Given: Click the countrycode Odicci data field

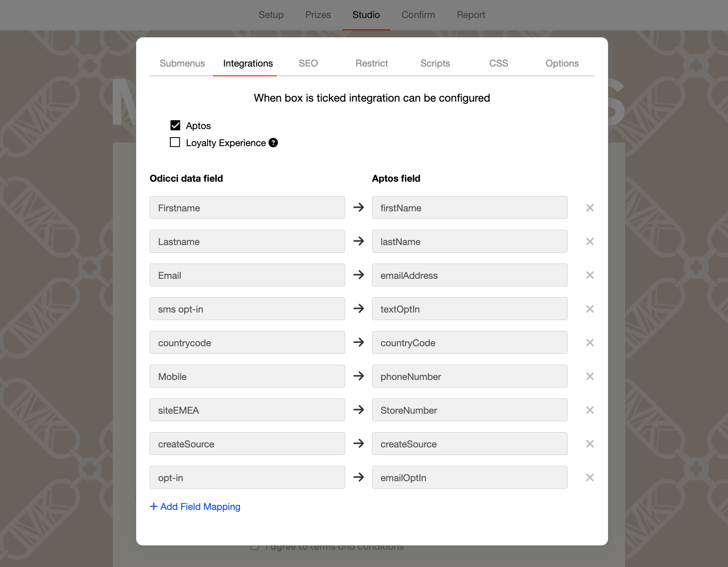Looking at the screenshot, I should [247, 343].
